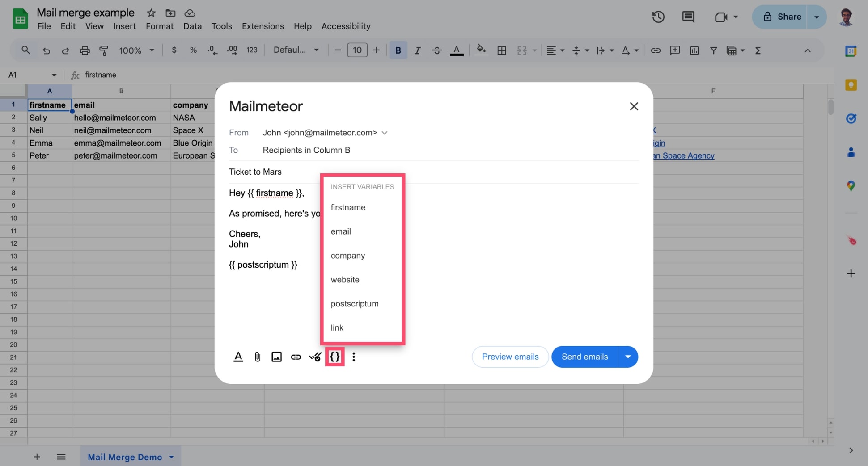The height and width of the screenshot is (466, 868).
Task: Click text formatting icon in Mailmeteor dialog
Action: (x=238, y=357)
